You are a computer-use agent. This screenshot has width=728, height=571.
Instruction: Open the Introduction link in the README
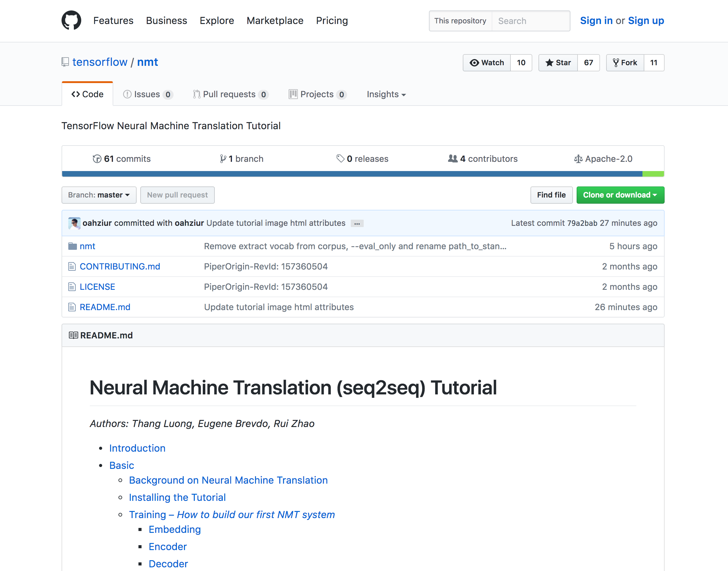click(x=137, y=448)
